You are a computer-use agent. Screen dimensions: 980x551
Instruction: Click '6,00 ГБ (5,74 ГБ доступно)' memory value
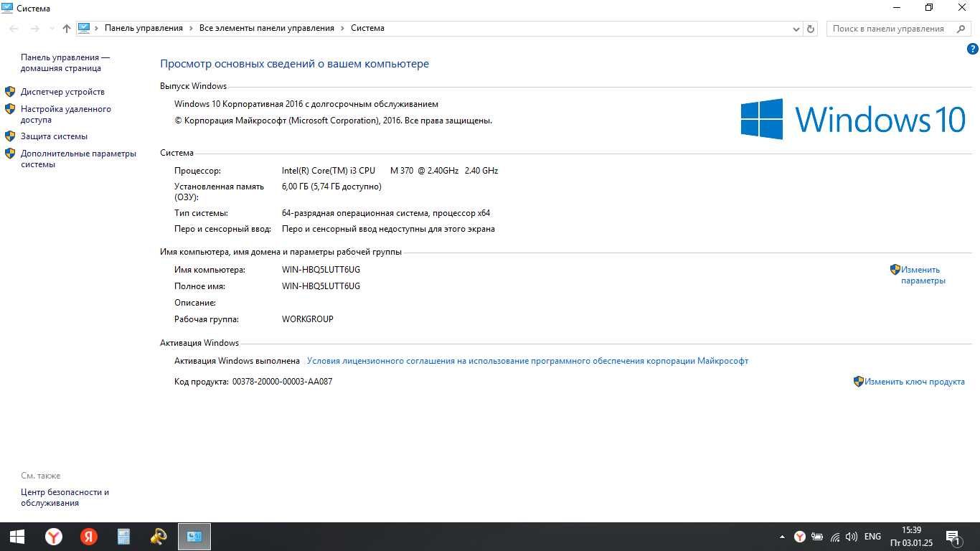tap(331, 187)
